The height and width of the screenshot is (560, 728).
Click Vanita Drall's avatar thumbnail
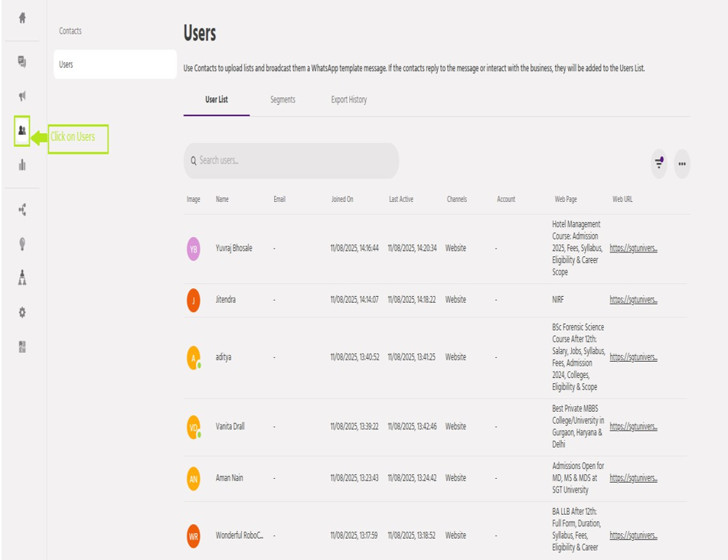click(194, 427)
